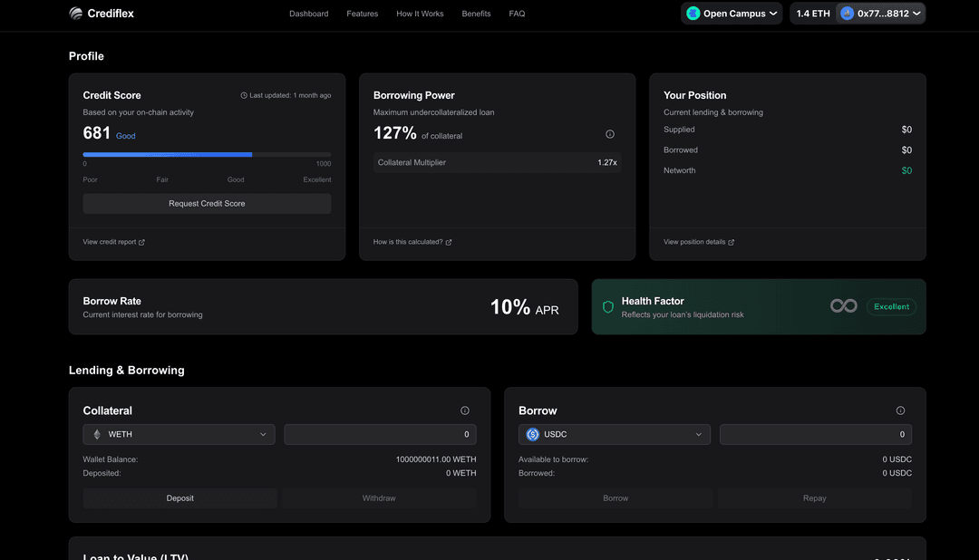
Task: Click the credit score progress bar
Action: coord(207,155)
